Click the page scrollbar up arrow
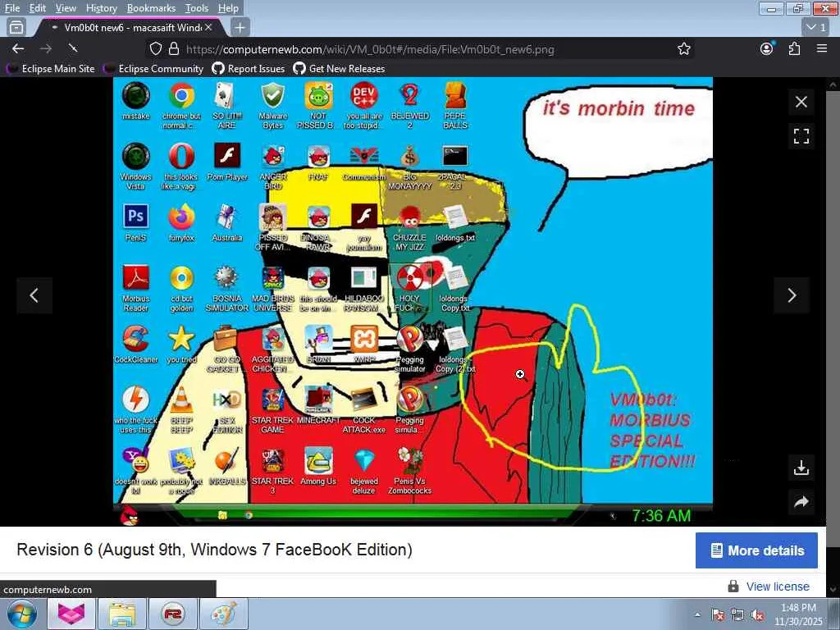This screenshot has width=840, height=630. (833, 84)
